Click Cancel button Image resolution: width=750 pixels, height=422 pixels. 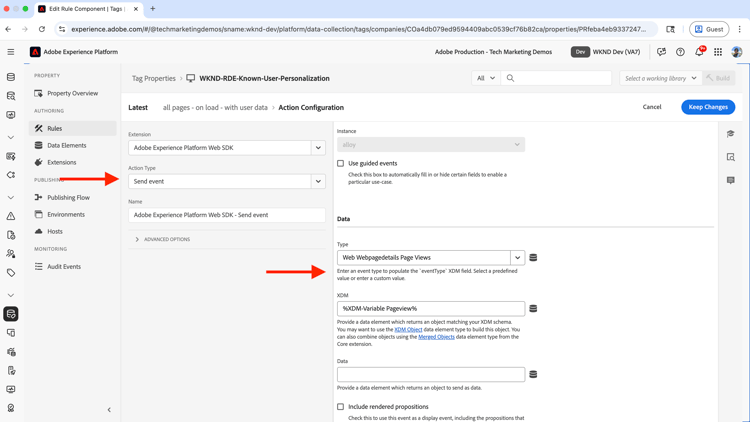point(651,107)
